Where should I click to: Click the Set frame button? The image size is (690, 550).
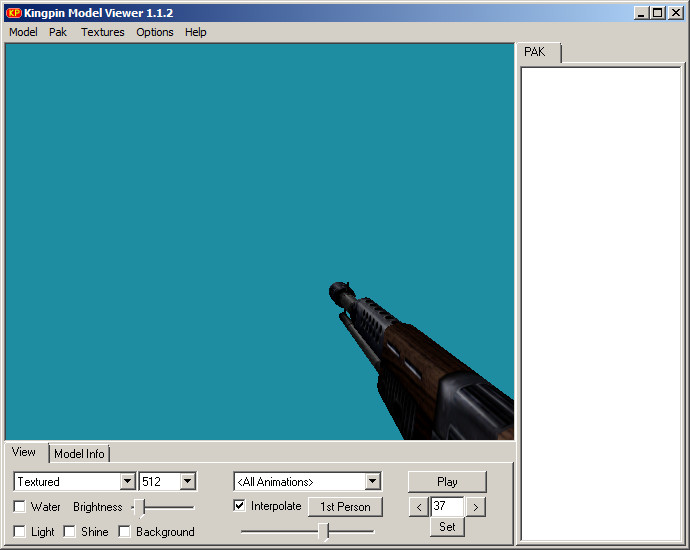click(447, 527)
